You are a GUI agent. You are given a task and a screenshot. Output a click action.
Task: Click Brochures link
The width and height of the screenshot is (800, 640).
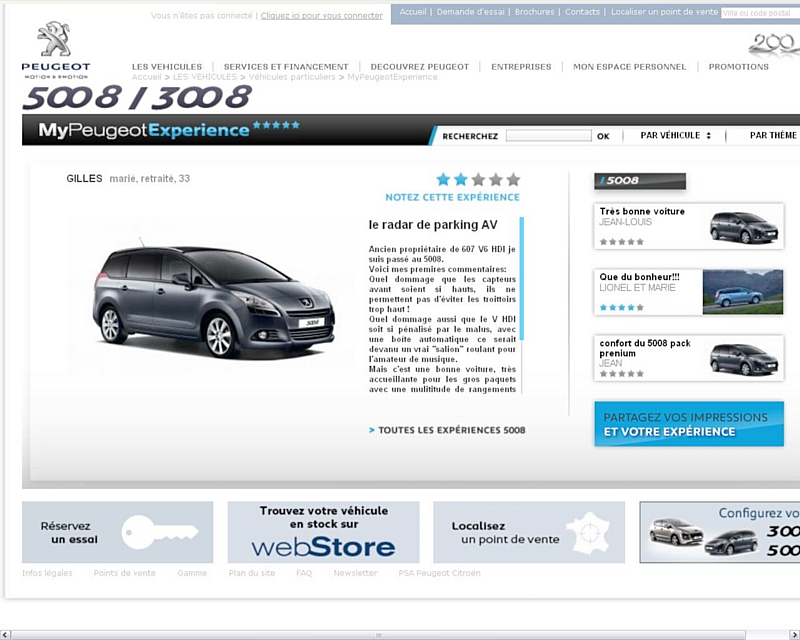click(x=534, y=12)
